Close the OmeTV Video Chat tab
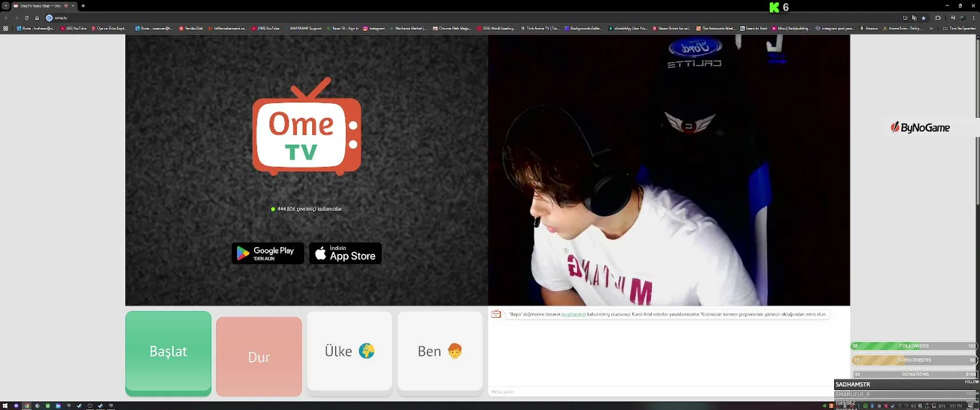The height and width of the screenshot is (410, 980). point(73,6)
